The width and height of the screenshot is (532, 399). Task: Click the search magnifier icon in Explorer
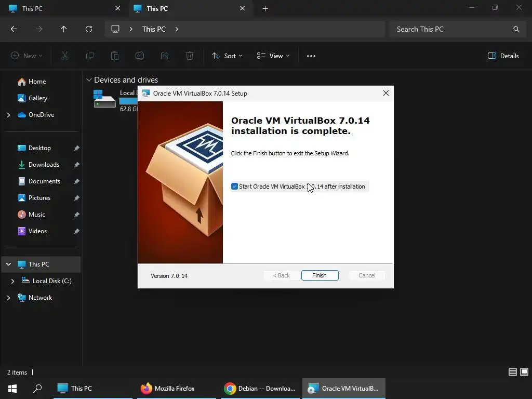[x=516, y=29]
